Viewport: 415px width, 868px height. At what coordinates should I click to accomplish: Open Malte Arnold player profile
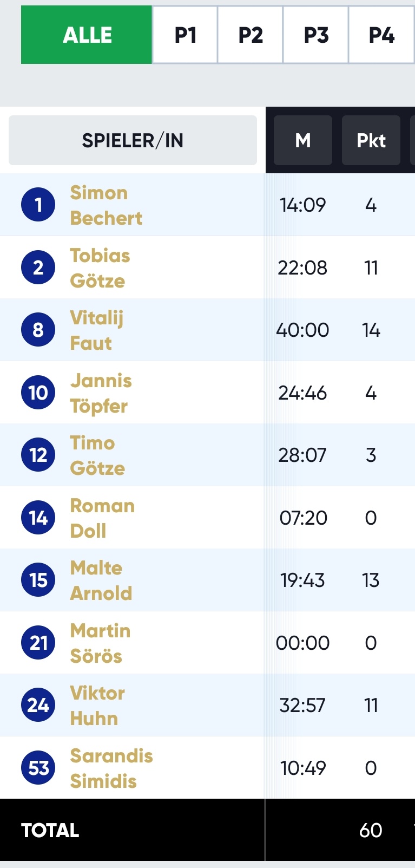coord(101,580)
